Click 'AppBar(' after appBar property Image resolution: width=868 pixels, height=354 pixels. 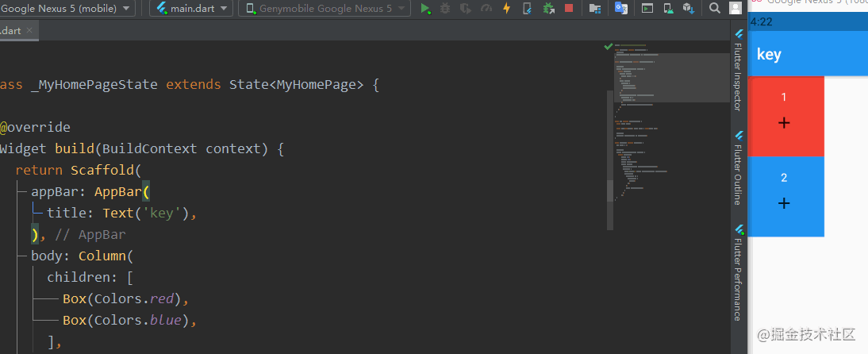122,191
